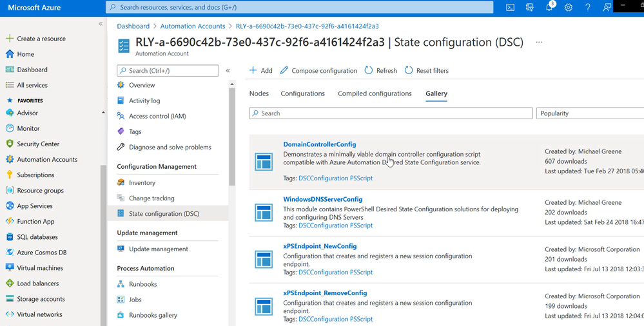Click Automation Accounts breadcrumb link
The image size is (644, 326).
coord(193,26)
